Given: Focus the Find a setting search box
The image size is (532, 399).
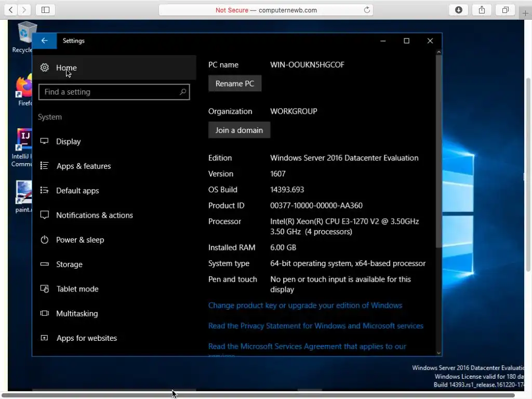Looking at the screenshot, I should coord(114,92).
